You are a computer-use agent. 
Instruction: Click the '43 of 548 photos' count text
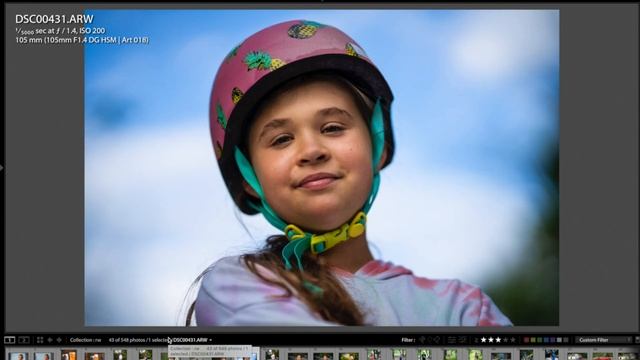tap(127, 340)
